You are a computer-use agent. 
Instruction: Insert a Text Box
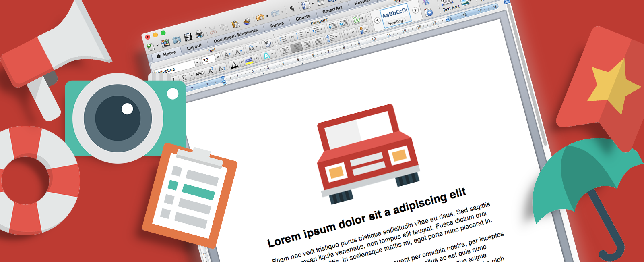click(451, 6)
